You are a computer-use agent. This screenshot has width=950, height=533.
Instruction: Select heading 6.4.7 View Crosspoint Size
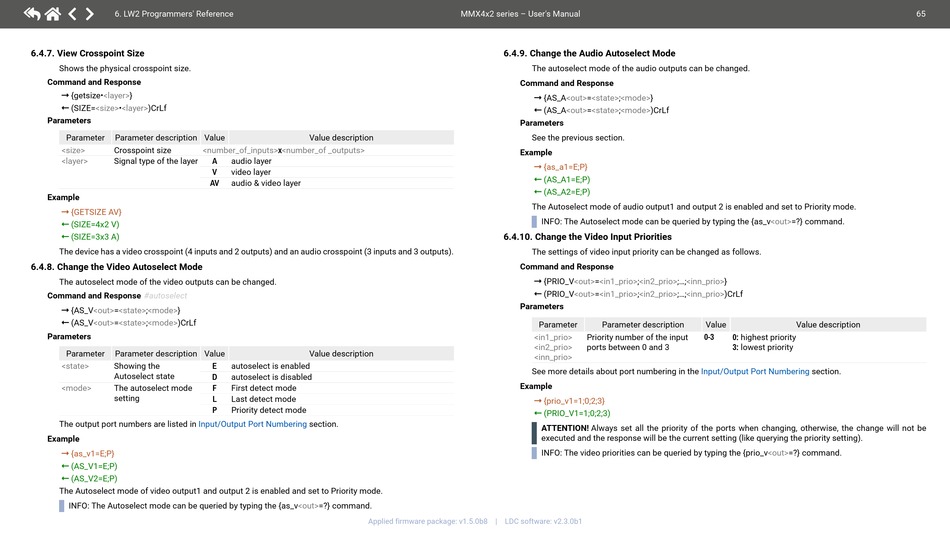[87, 54]
